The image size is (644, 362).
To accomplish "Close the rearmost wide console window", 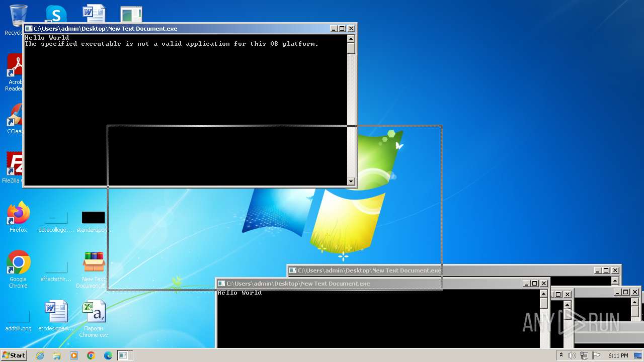I will (615, 270).
